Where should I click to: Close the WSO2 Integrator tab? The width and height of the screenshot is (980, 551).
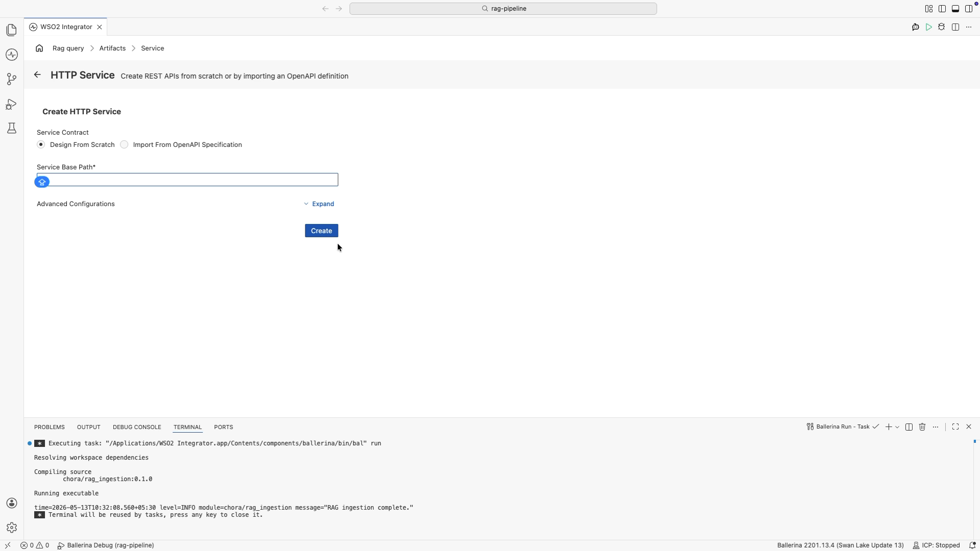(x=100, y=27)
